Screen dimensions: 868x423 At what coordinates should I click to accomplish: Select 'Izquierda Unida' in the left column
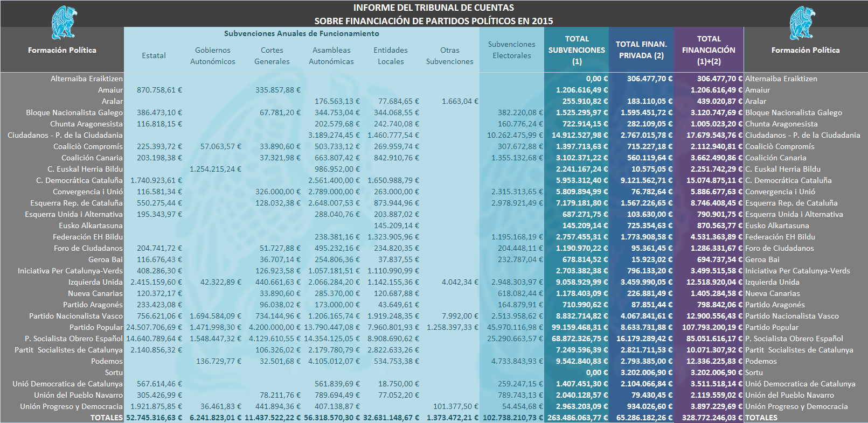pyautogui.click(x=95, y=282)
